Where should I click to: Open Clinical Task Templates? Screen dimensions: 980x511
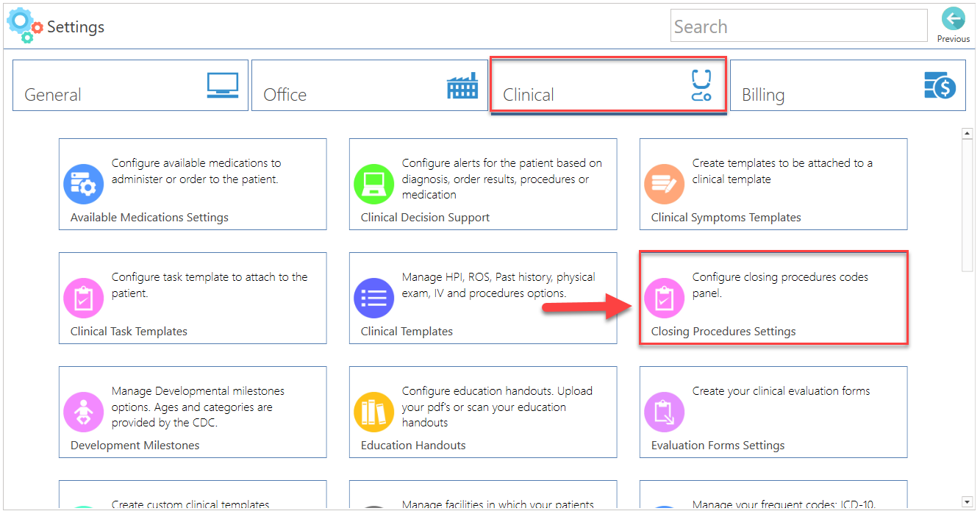pos(193,298)
